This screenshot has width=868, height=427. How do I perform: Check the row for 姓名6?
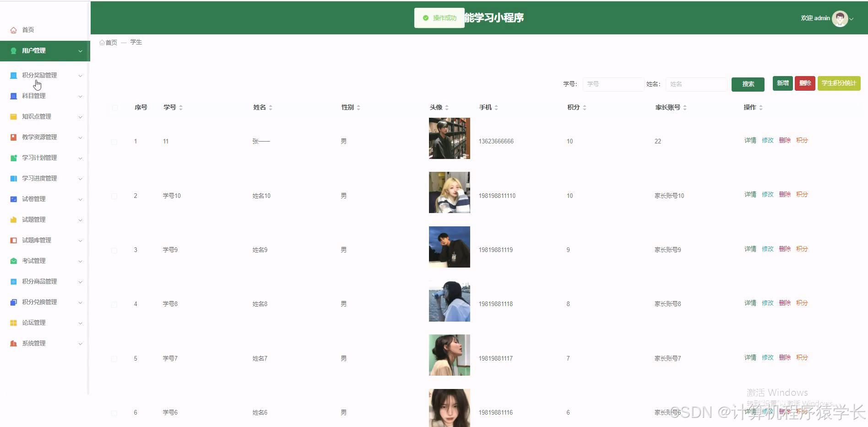[114, 413]
